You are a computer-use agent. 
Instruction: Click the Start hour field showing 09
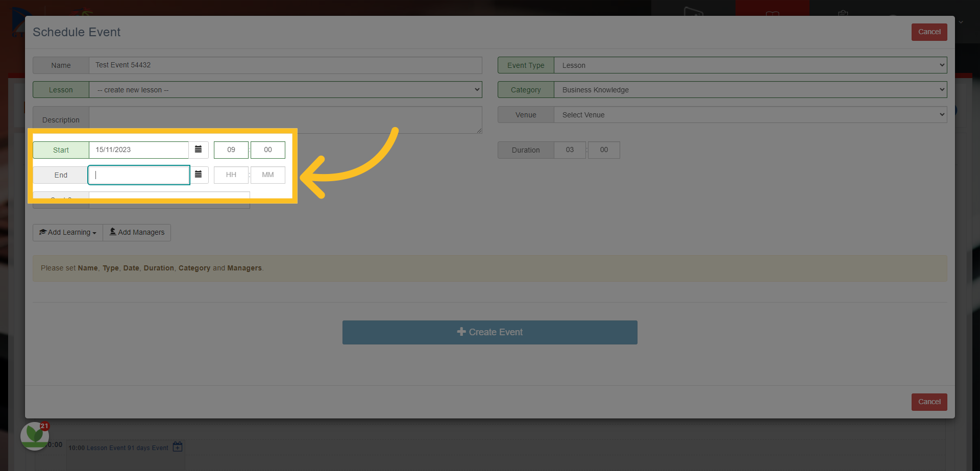[231, 150]
